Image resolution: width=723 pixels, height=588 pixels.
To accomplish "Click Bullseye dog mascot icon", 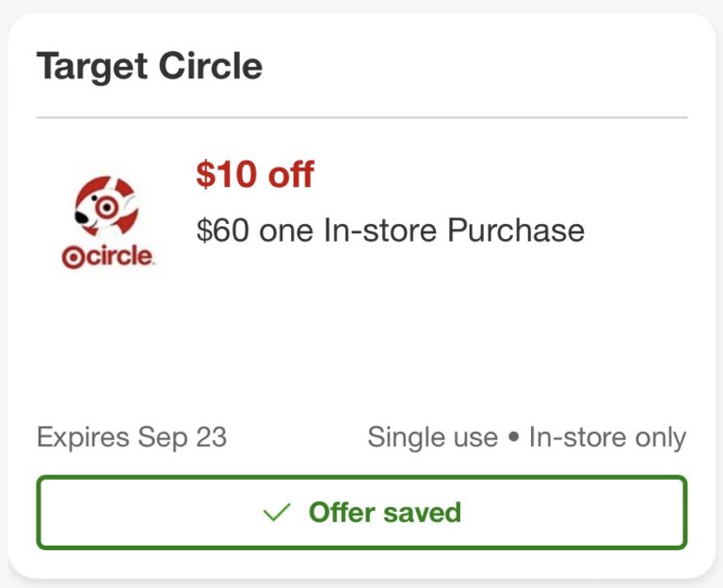I will pos(105,206).
